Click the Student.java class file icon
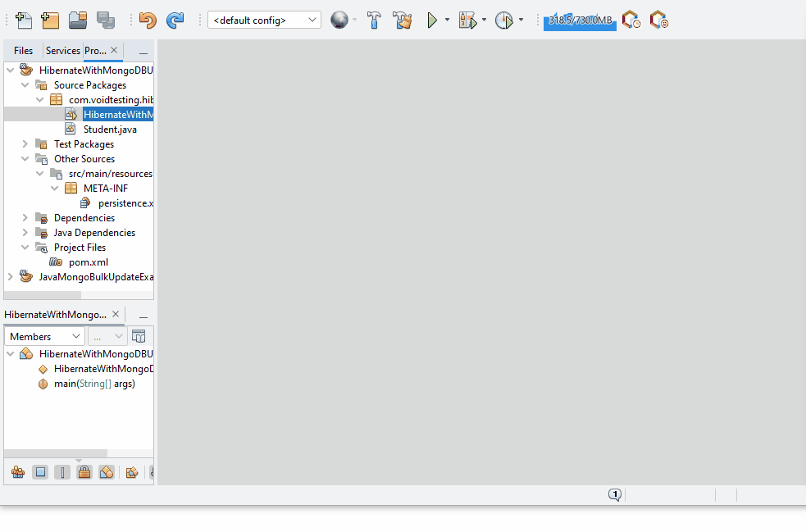This screenshot has width=806, height=532. pos(71,129)
